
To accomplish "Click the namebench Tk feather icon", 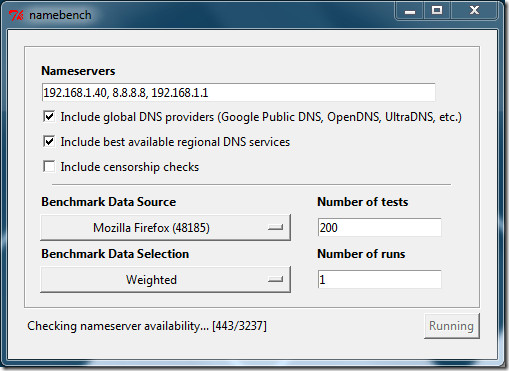I will [x=16, y=15].
